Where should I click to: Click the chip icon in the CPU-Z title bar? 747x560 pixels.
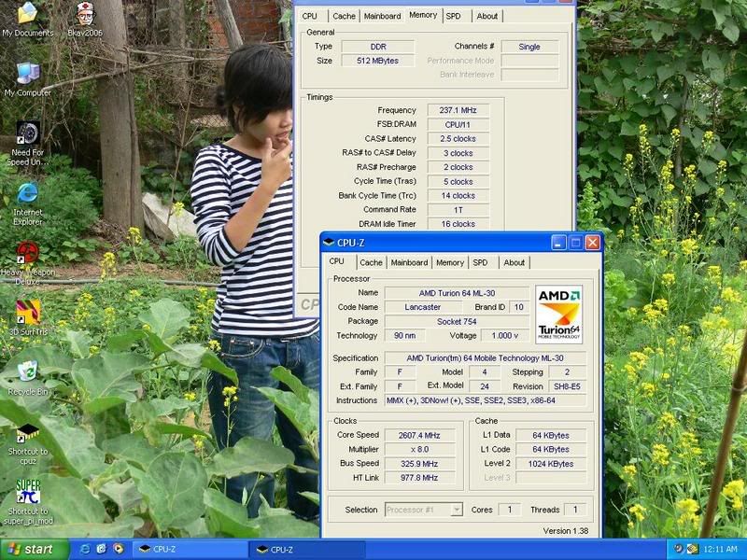329,243
